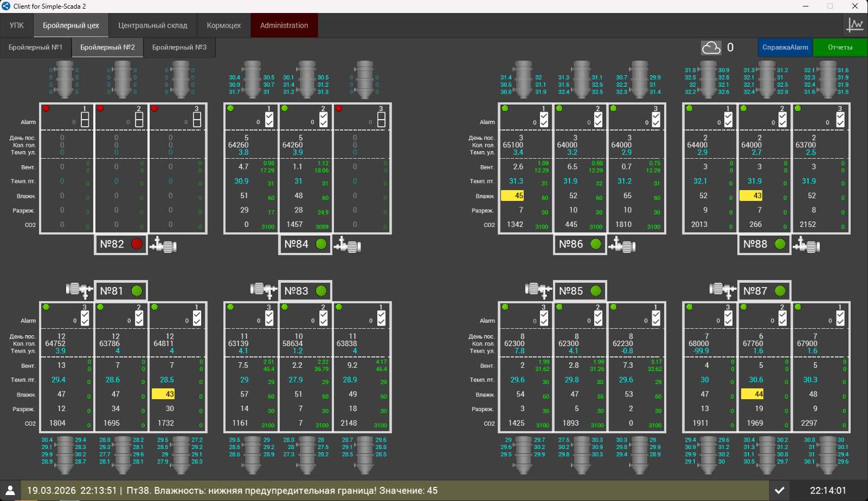Click the motor pump icon beside №81
Viewport: 868px width, 501px height.
(79, 290)
